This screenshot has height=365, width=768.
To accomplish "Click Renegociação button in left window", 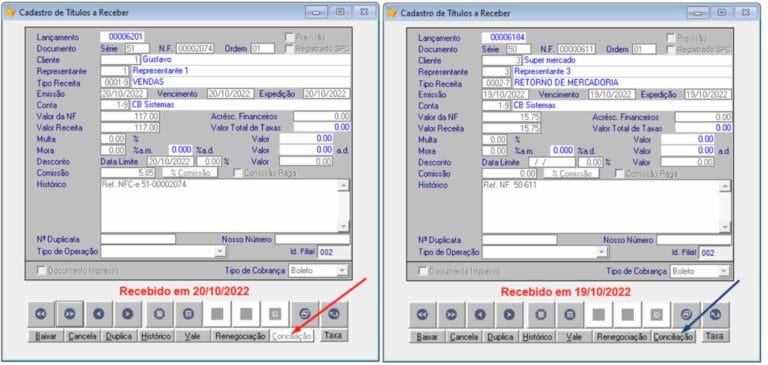I will (x=240, y=336).
